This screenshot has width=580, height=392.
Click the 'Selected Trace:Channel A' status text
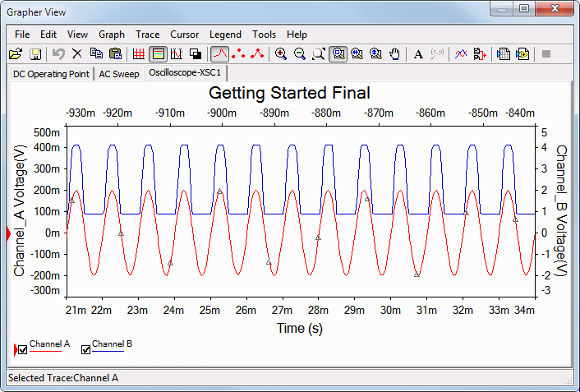[63, 378]
